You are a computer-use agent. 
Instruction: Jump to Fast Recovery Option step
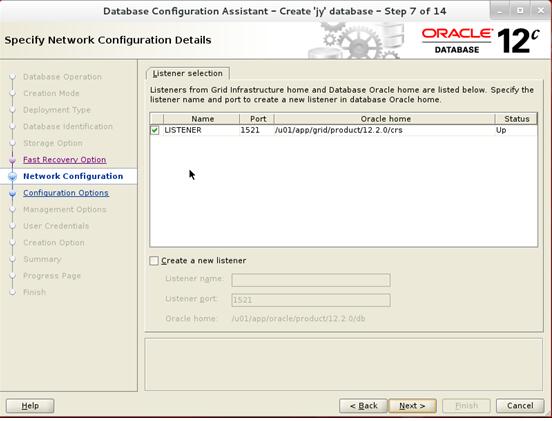(x=64, y=160)
